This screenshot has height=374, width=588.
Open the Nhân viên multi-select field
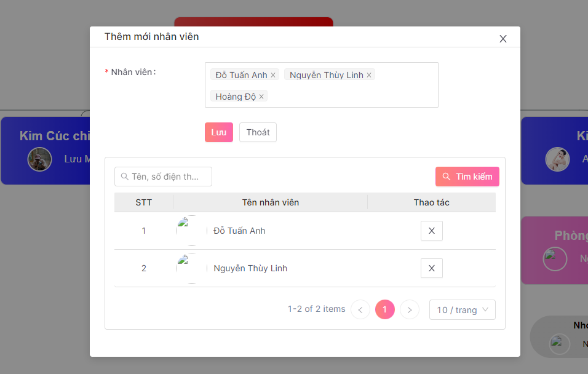351,96
